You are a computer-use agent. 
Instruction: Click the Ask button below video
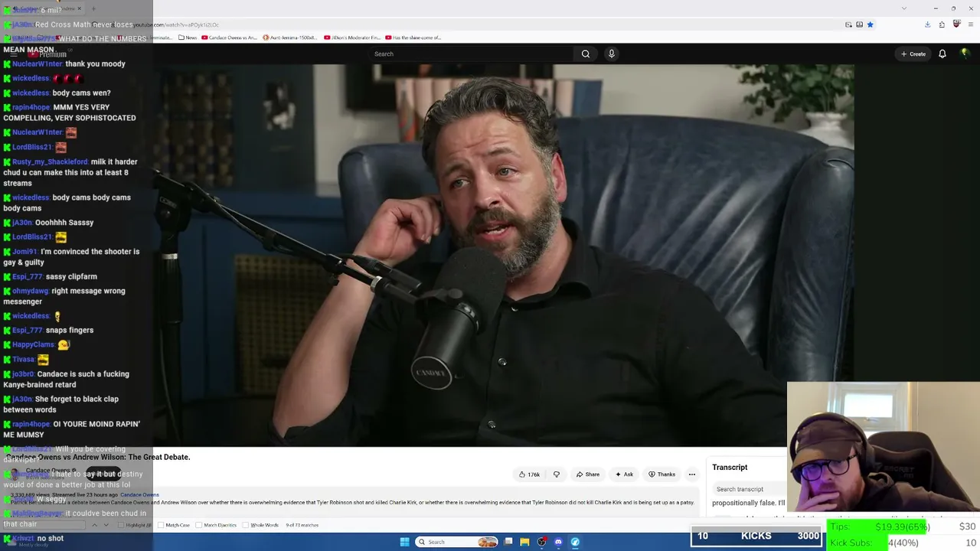tap(625, 474)
